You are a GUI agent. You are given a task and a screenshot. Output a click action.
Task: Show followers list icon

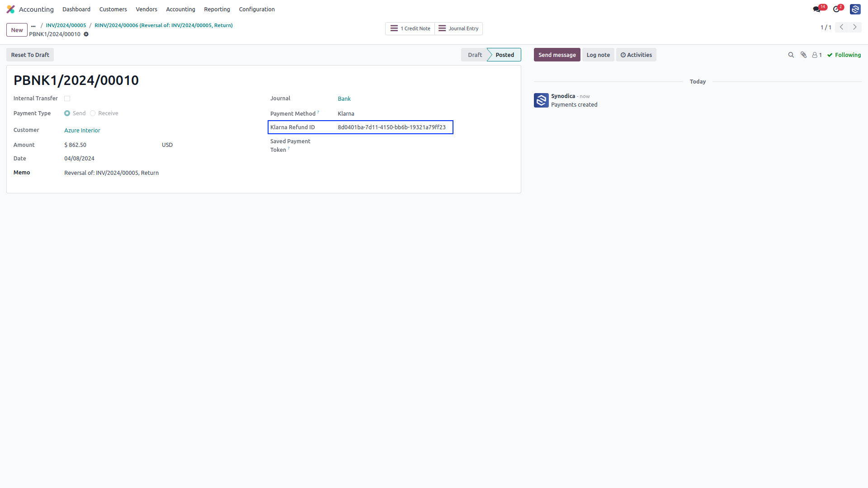point(817,55)
